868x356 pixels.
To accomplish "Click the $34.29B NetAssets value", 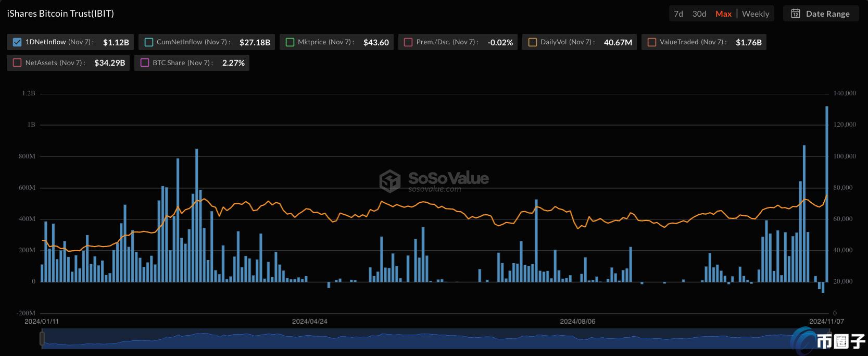I will (x=110, y=63).
